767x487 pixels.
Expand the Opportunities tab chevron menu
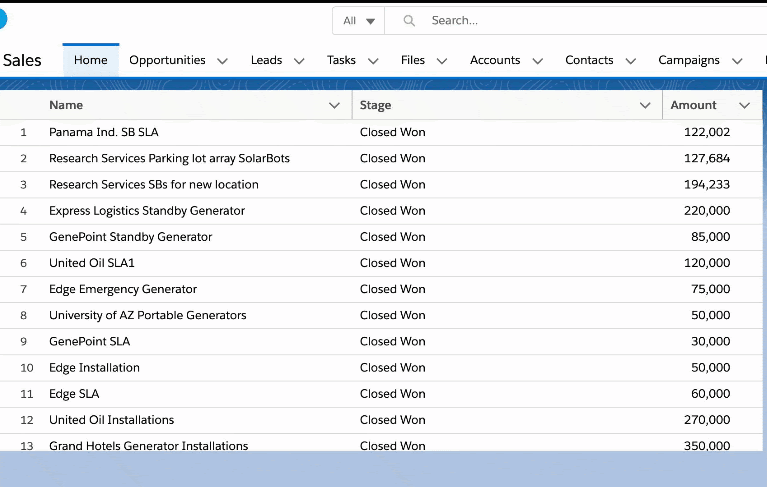coord(222,61)
